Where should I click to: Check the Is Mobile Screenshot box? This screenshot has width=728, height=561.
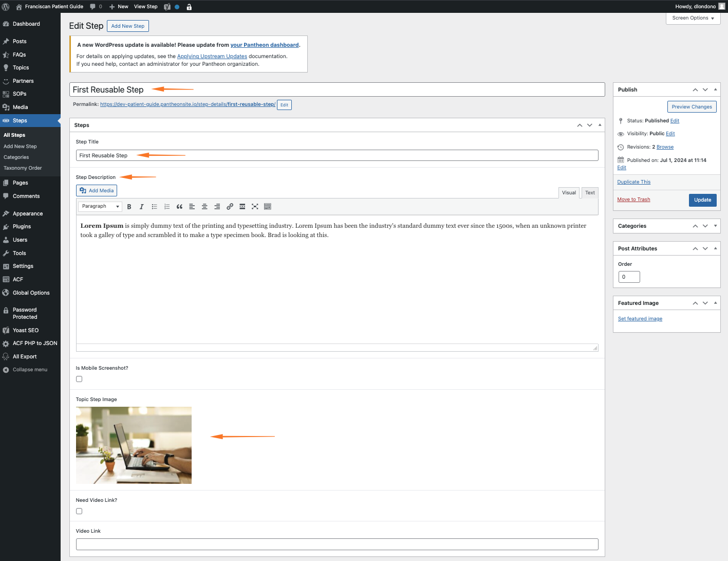point(79,379)
